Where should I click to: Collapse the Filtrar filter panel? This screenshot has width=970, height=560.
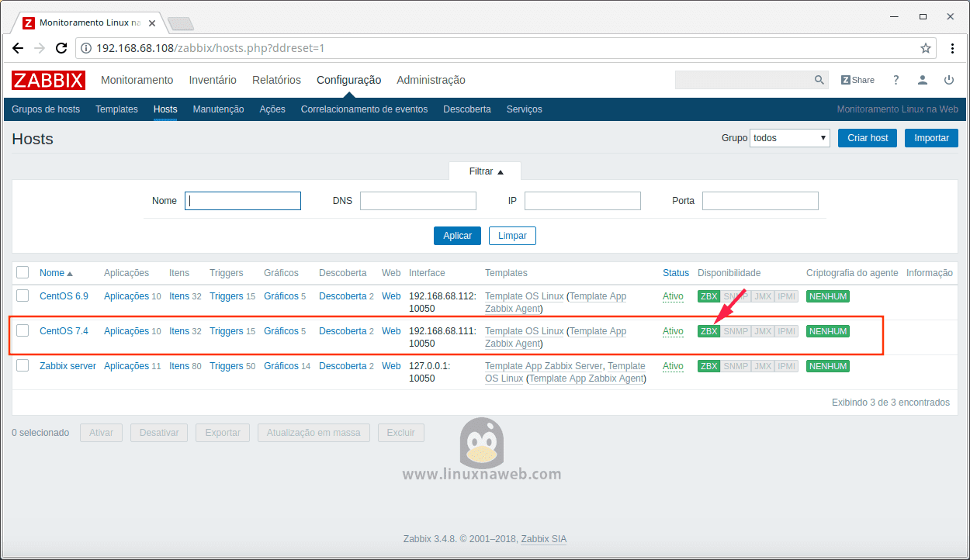pos(486,171)
